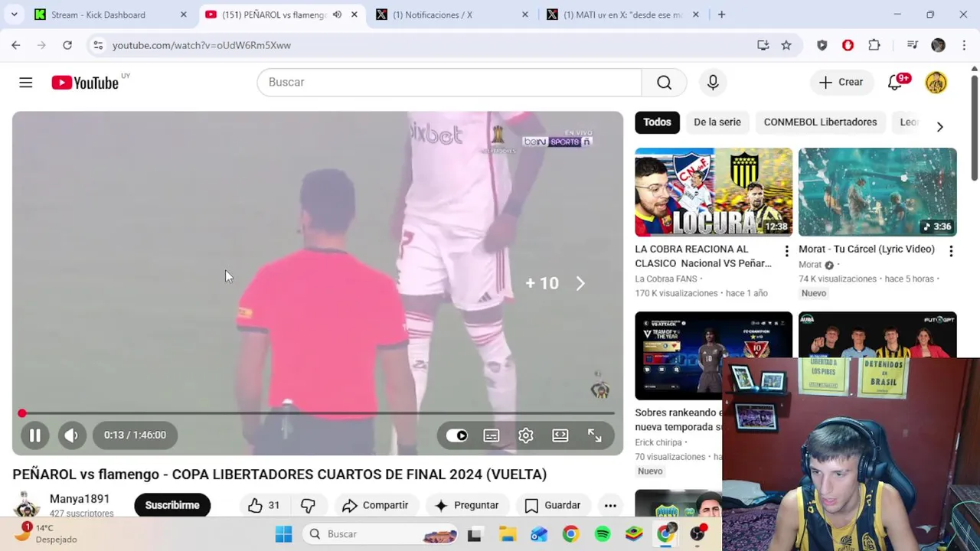Screen dimensions: 980x551
Task: Toggle video subtitles
Action: coord(492,435)
